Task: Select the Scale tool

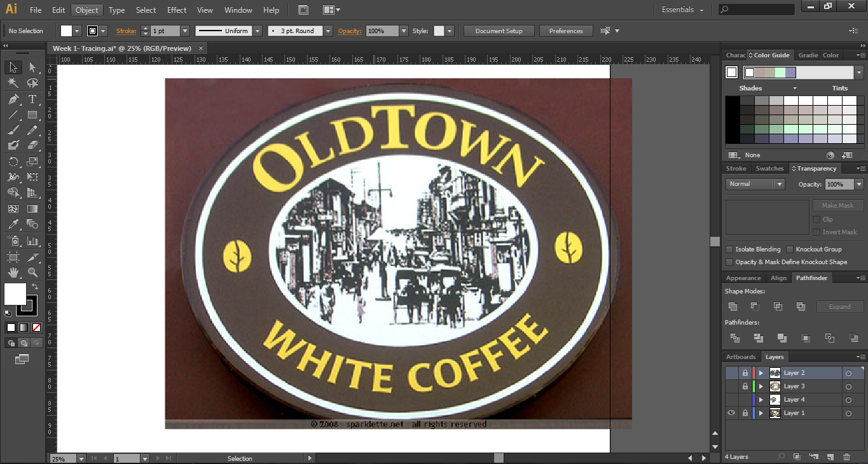Action: (32, 162)
